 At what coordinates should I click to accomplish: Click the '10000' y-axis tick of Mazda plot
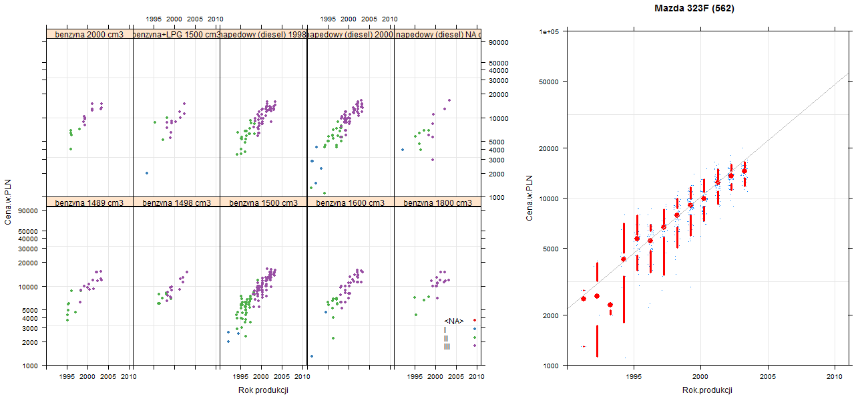pos(550,198)
